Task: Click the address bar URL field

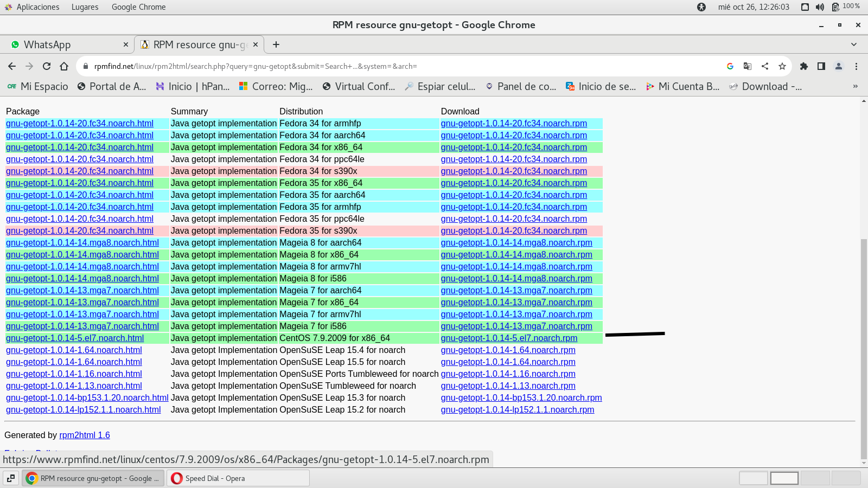Action: point(380,66)
